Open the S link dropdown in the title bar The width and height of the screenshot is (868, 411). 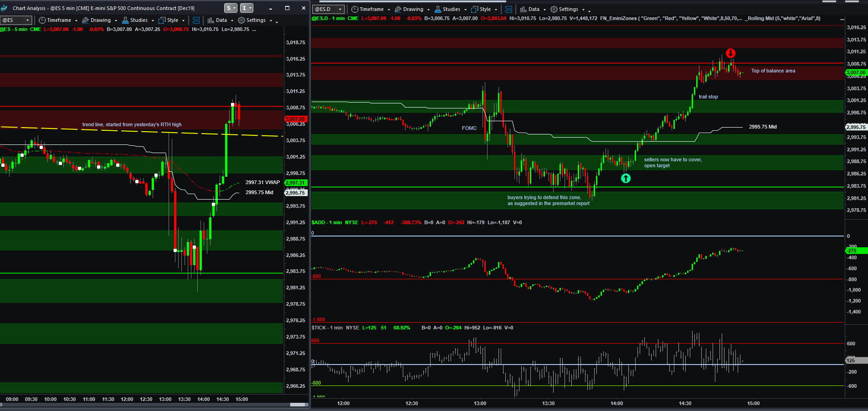click(x=231, y=8)
